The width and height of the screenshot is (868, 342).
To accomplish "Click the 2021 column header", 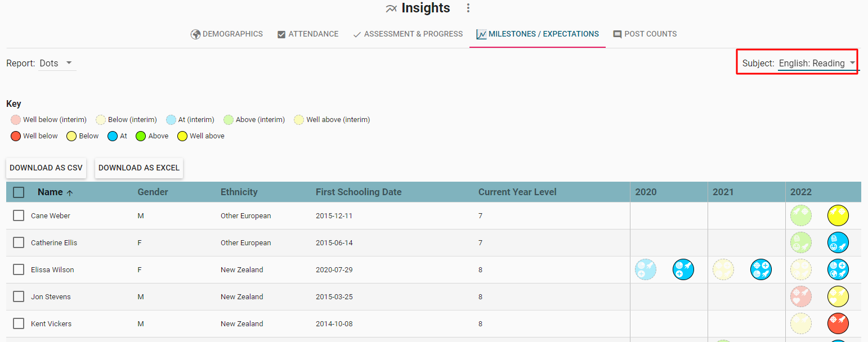I will [x=723, y=192].
